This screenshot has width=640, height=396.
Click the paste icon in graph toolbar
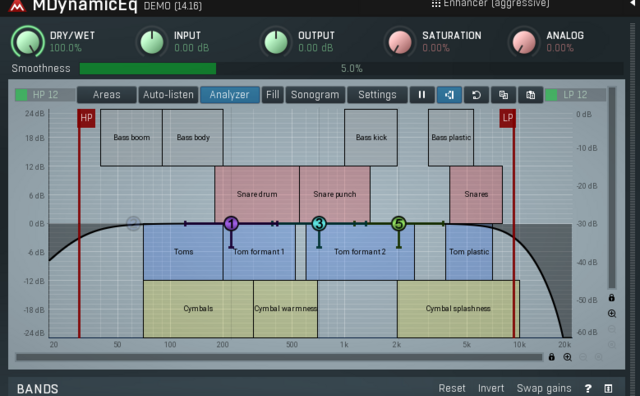pos(530,95)
